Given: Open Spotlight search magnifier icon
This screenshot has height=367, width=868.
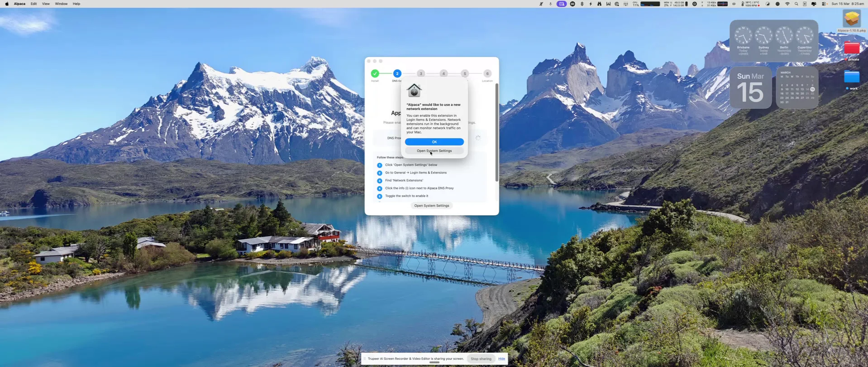Looking at the screenshot, I should [x=796, y=4].
